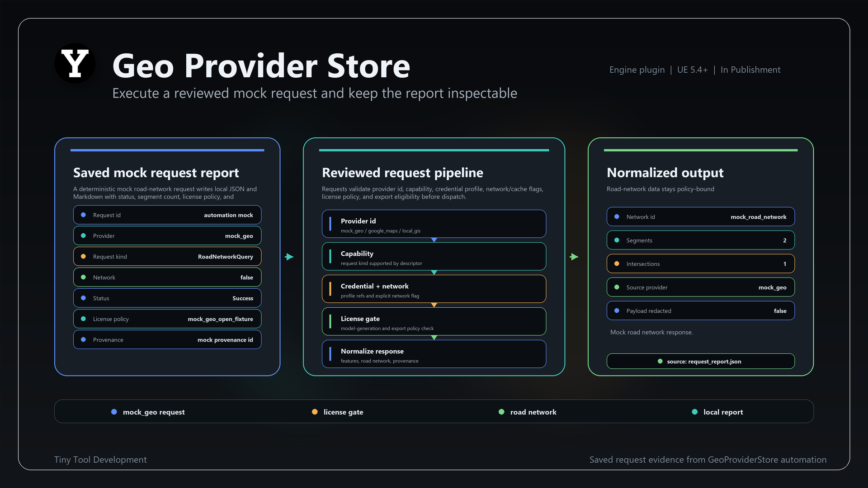The width and height of the screenshot is (868, 488).
Task: Select the road network legend item
Action: point(528,412)
